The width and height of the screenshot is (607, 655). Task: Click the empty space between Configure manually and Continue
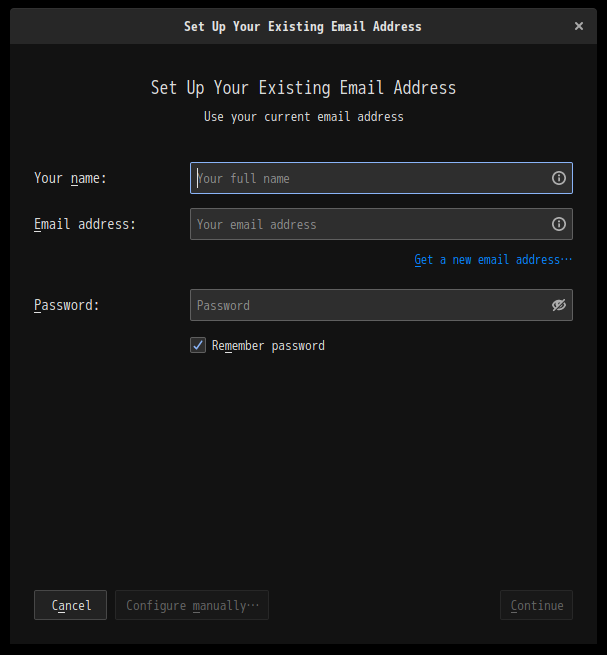click(x=384, y=605)
